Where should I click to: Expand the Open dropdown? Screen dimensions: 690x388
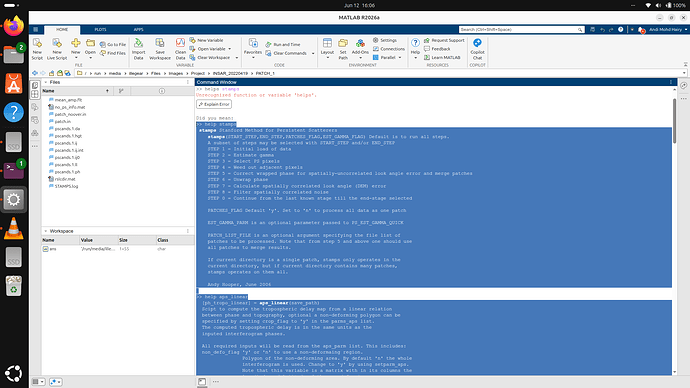click(x=90, y=58)
